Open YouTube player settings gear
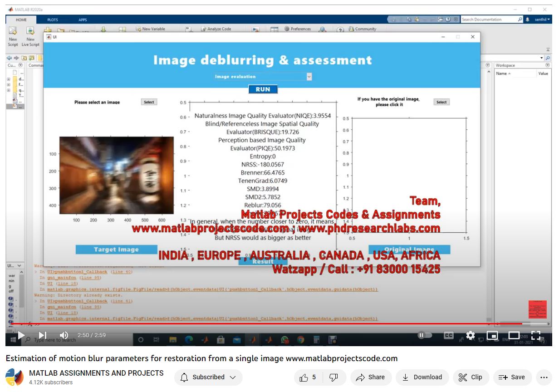This screenshot has width=559, height=392. pyautogui.click(x=471, y=335)
